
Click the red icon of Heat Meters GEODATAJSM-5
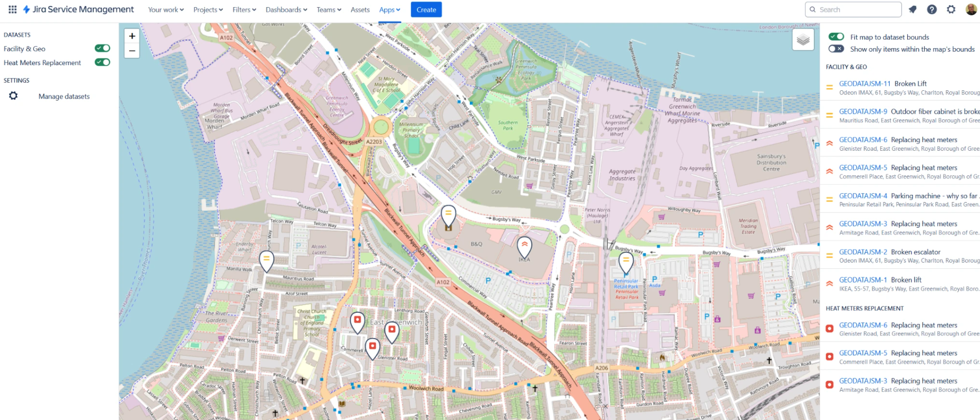[829, 357]
